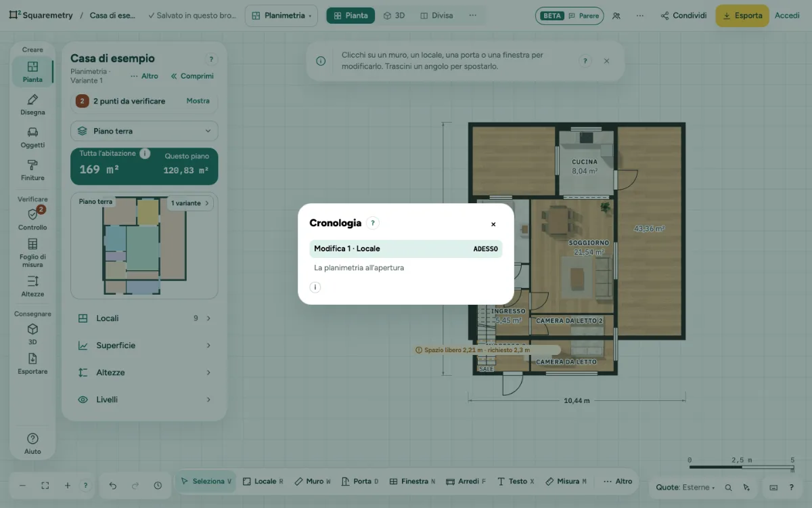Activate the Pianta view toggle
Screen dimensions: 812x508
pyautogui.click(x=351, y=16)
